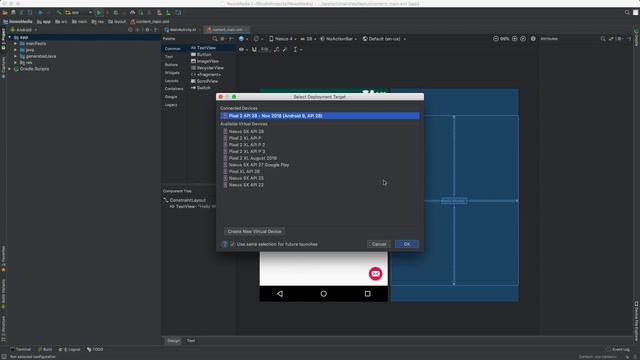Open the orientation dropdown in design toolbar

click(258, 39)
